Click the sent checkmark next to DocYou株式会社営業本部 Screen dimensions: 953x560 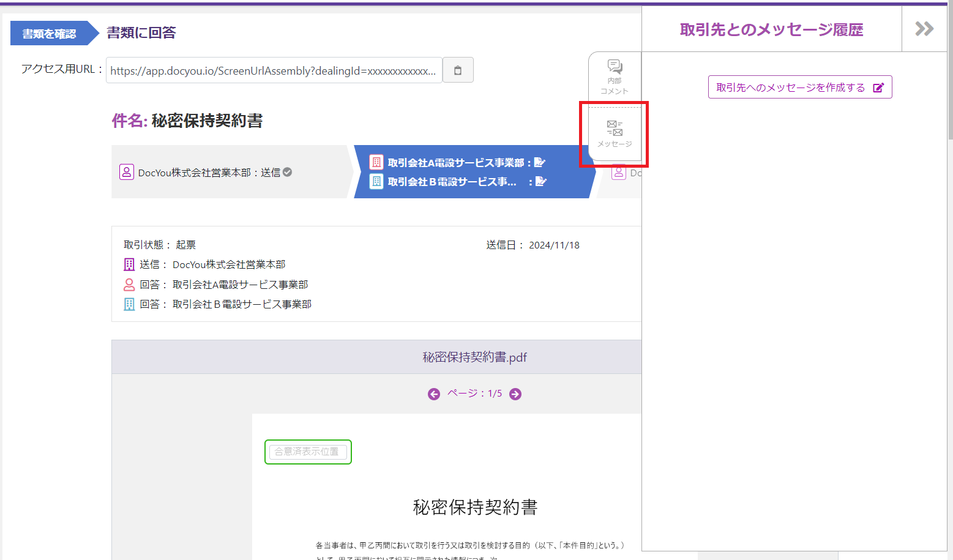pyautogui.click(x=287, y=173)
